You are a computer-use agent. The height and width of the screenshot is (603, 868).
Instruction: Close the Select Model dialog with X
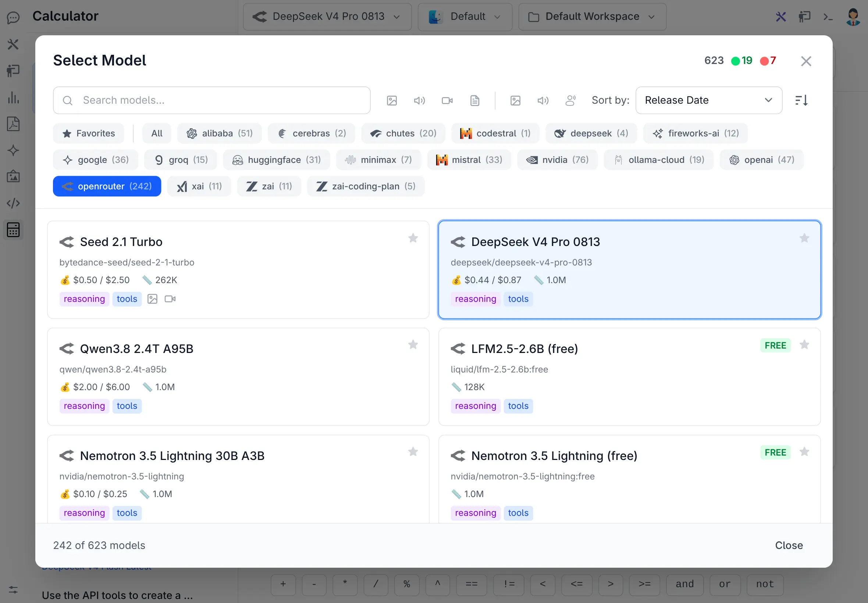click(806, 61)
